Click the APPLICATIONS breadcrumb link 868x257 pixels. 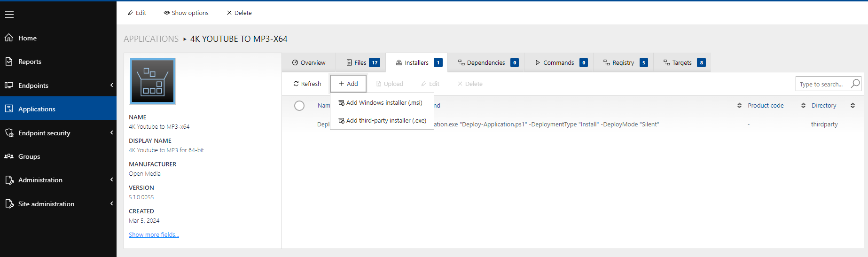pyautogui.click(x=151, y=39)
